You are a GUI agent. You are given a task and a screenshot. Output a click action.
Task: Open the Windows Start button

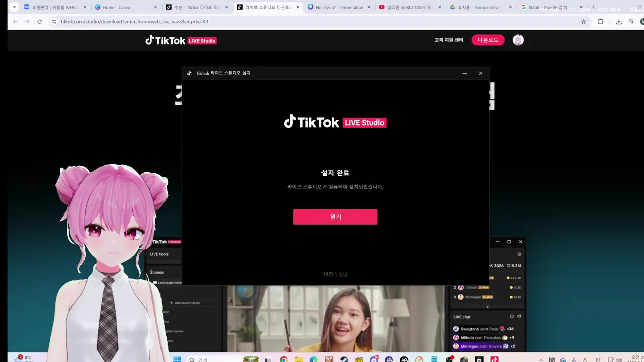click(177, 359)
